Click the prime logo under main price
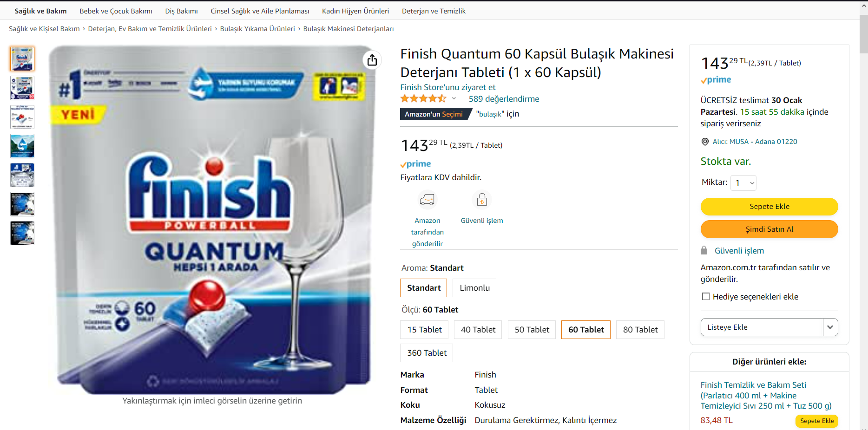Image resolution: width=868 pixels, height=430 pixels. point(415,164)
